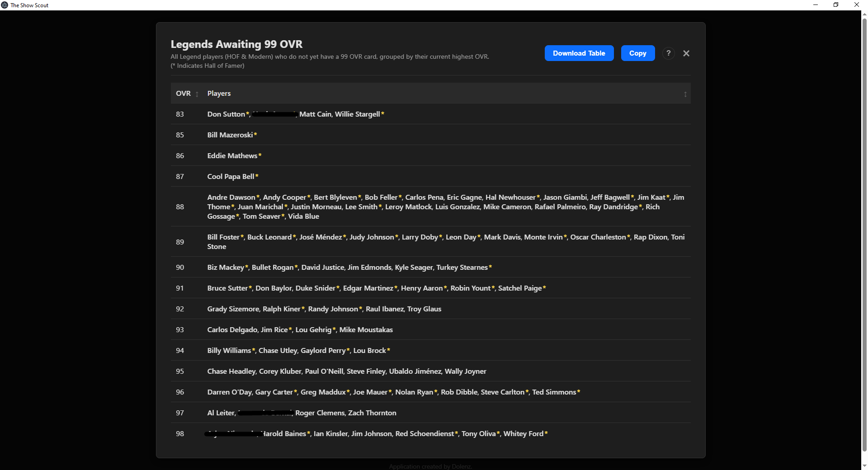Minimize The Show Scout window

tap(816, 5)
